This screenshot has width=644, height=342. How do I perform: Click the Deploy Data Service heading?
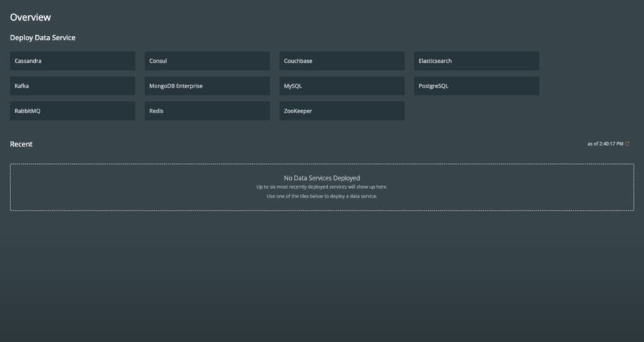tap(43, 38)
